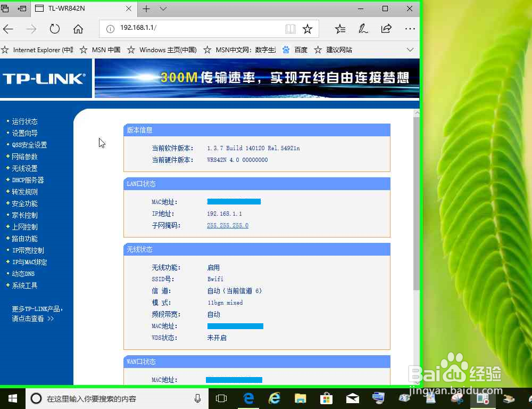Open Microsoft Store from the taskbar
The width and height of the screenshot is (532, 409).
click(x=326, y=398)
